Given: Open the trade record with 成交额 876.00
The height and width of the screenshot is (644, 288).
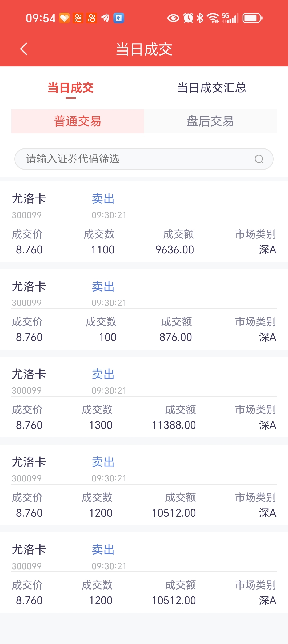Looking at the screenshot, I should pos(144,309).
